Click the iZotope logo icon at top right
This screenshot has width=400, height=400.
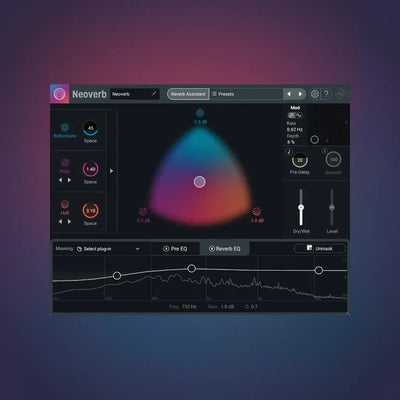click(340, 94)
